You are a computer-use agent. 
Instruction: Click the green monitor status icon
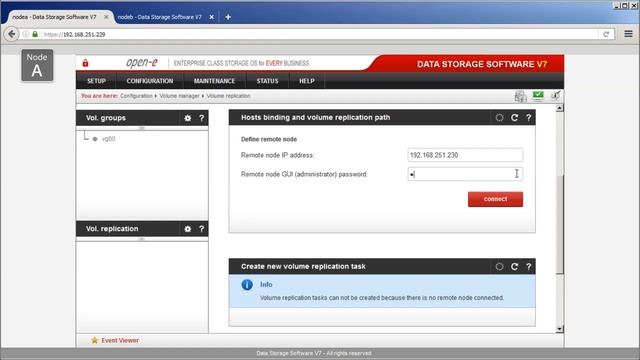point(538,96)
